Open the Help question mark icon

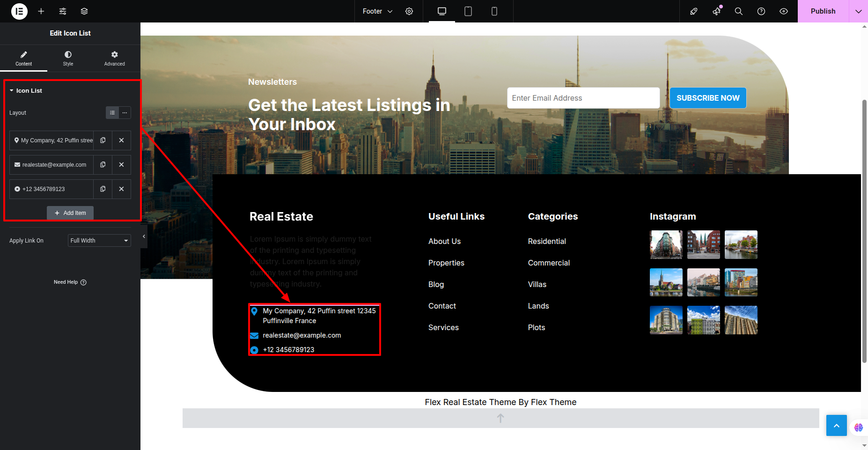click(x=761, y=11)
